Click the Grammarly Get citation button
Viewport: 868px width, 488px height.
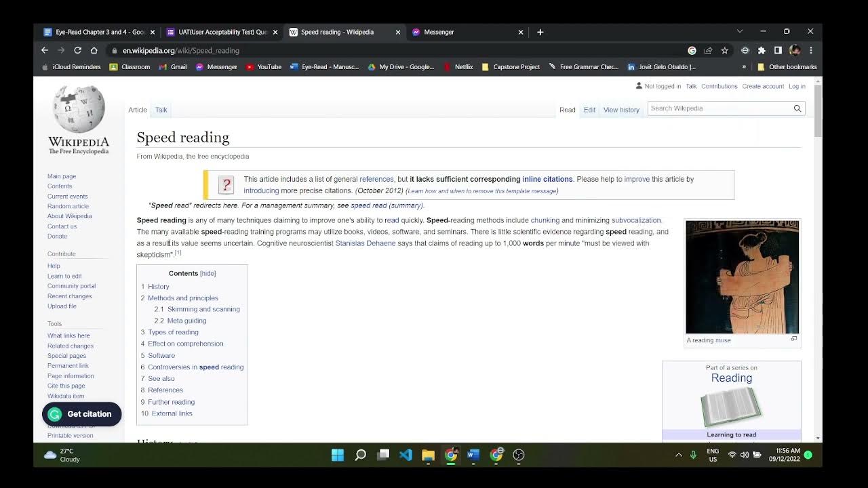pyautogui.click(x=81, y=414)
